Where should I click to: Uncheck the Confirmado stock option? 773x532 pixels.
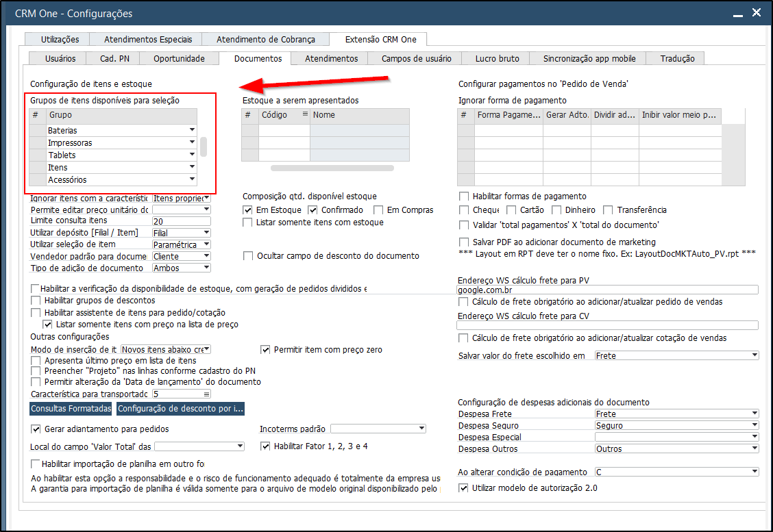coord(312,210)
